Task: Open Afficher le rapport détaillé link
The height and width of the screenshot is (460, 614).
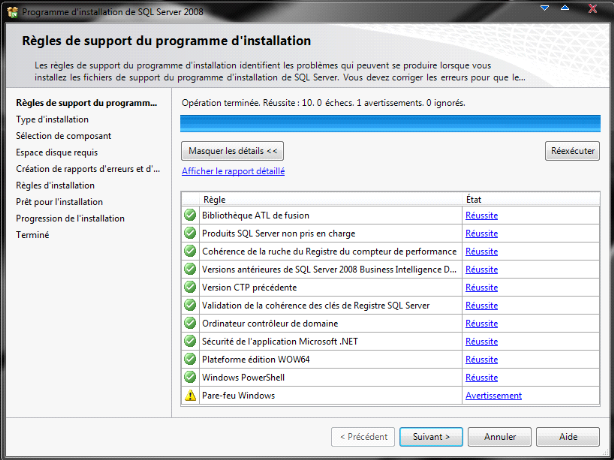Action: pyautogui.click(x=233, y=171)
